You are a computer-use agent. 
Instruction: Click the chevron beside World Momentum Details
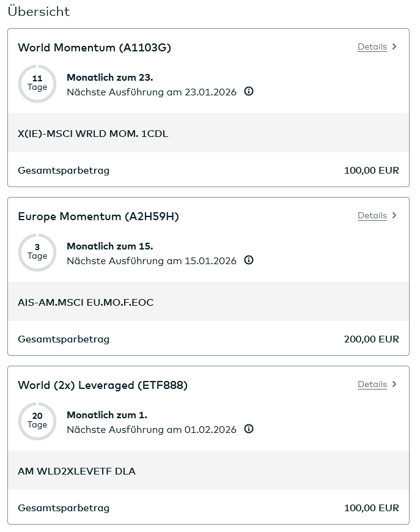tap(394, 46)
